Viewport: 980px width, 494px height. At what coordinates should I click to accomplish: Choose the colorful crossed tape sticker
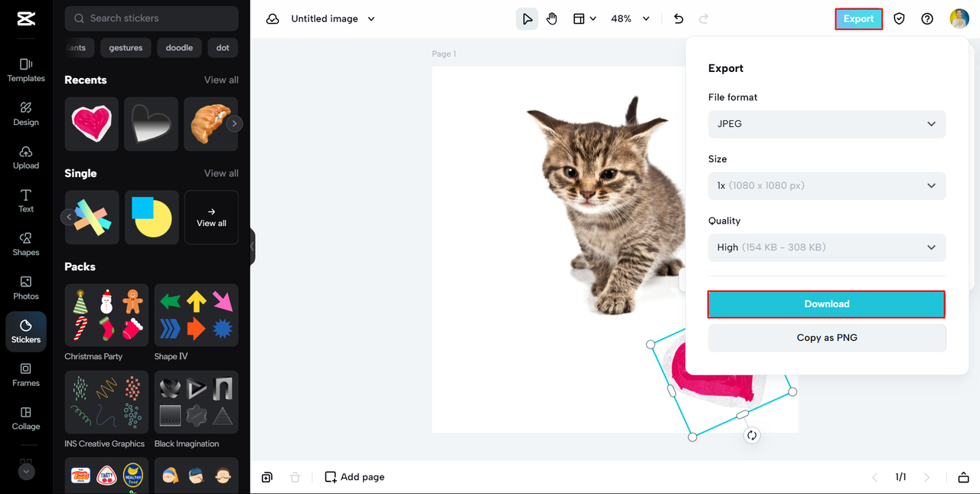92,218
